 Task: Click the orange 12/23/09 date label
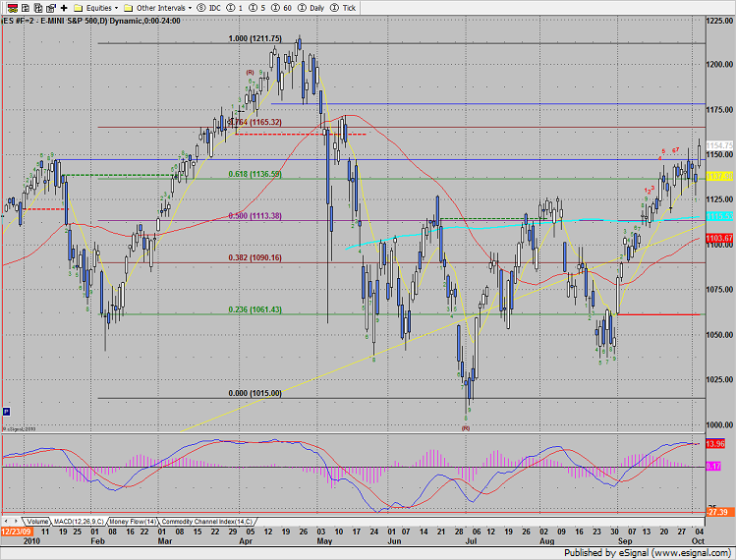coord(16,532)
